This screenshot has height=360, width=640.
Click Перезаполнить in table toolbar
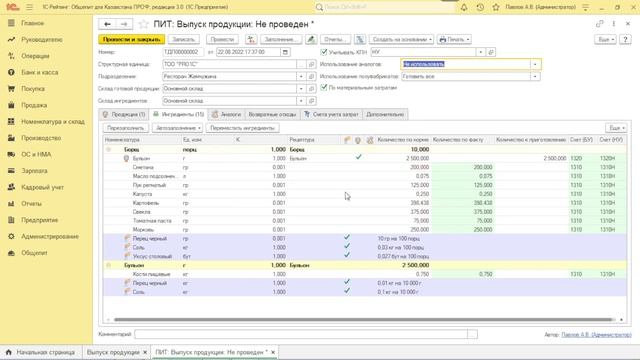click(126, 128)
